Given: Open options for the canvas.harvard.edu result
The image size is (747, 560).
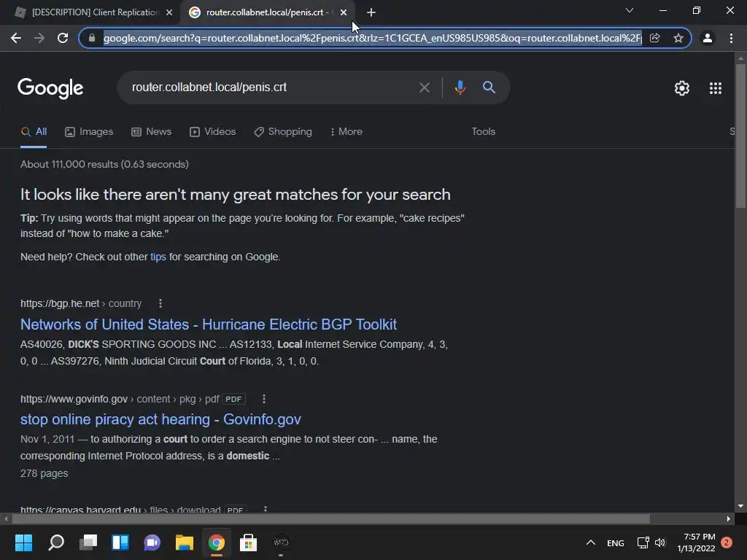Looking at the screenshot, I should (266, 509).
